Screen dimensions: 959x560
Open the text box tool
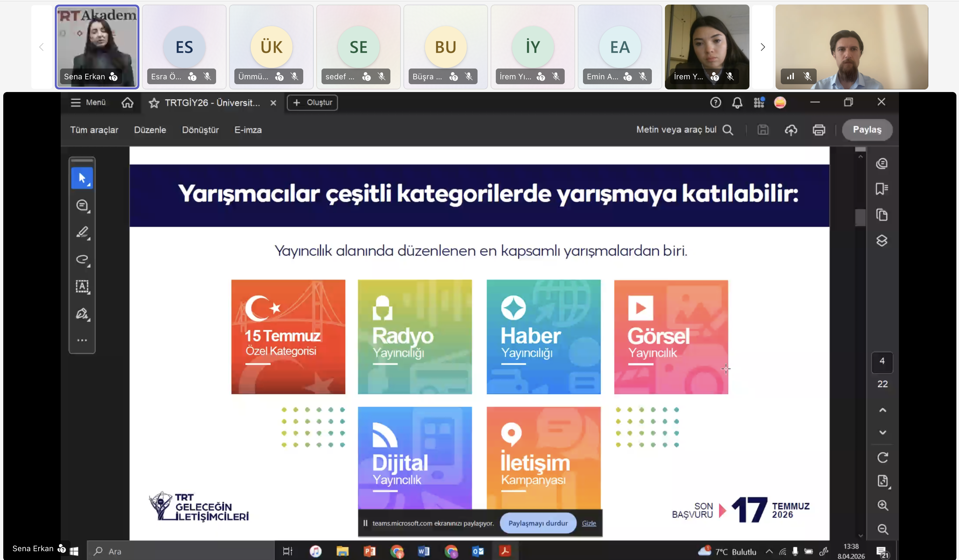pos(82,287)
